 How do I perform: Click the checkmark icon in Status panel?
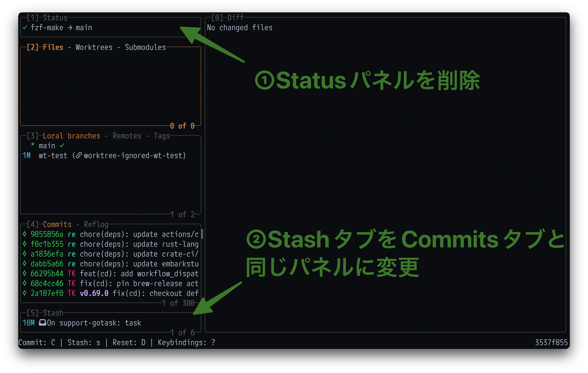[x=25, y=27]
